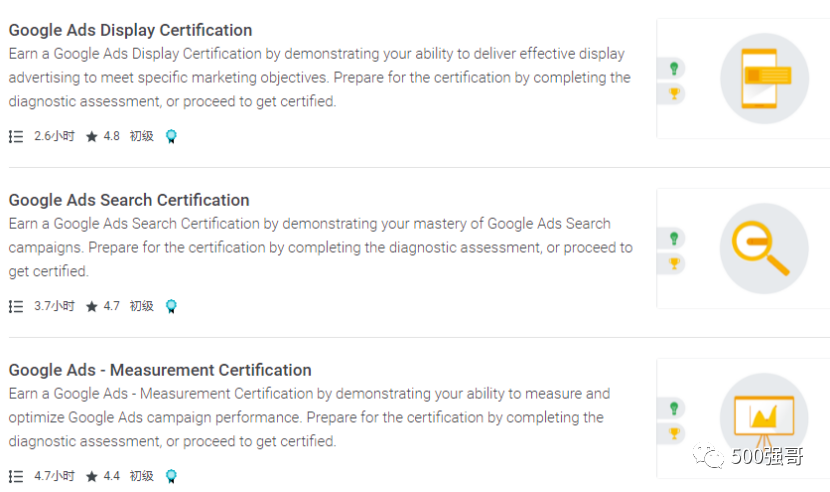This screenshot has width=830, height=492.
Task: Click green lightbulb icon on Measurement card
Action: [675, 408]
